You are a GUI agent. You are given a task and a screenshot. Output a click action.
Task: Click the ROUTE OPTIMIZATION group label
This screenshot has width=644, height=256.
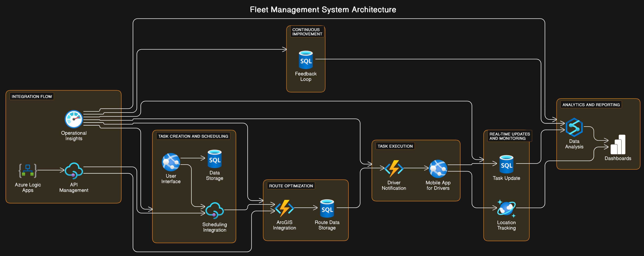[x=291, y=186]
